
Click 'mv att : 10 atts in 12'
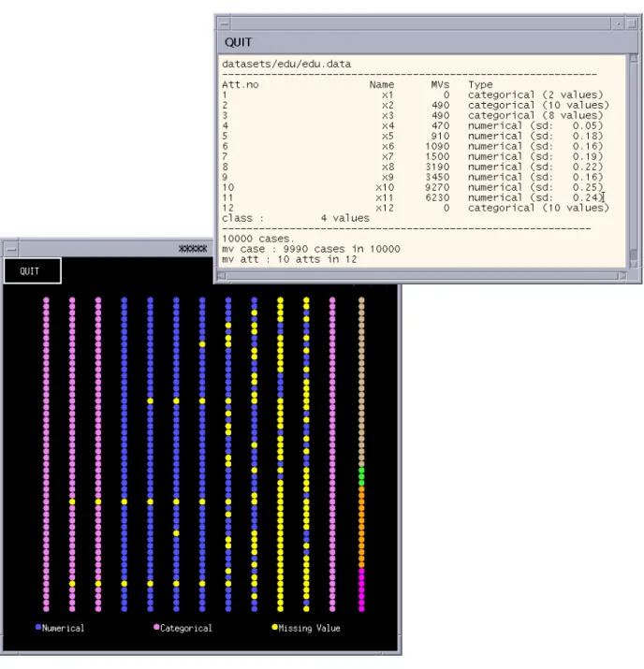point(289,259)
